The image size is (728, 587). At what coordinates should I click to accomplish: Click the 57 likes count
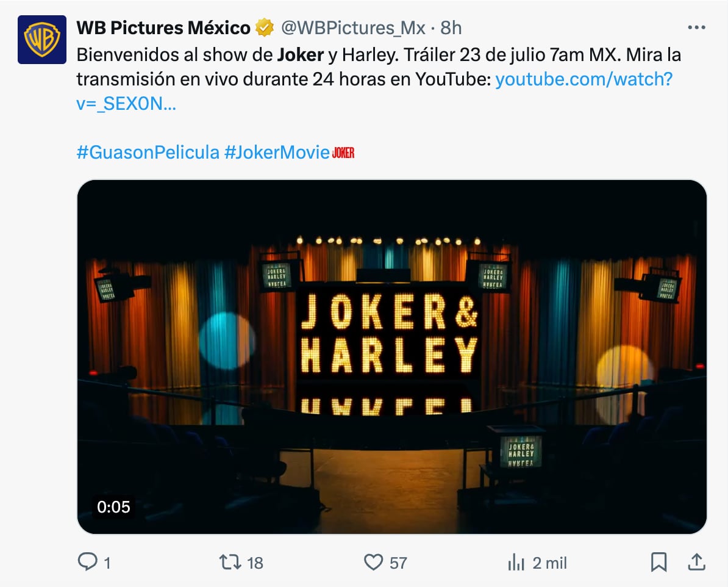(398, 563)
